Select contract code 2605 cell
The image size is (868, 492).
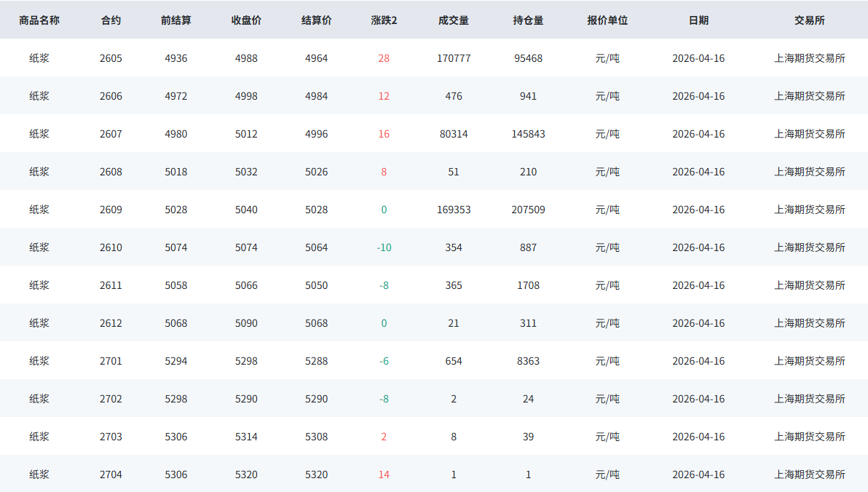click(111, 58)
